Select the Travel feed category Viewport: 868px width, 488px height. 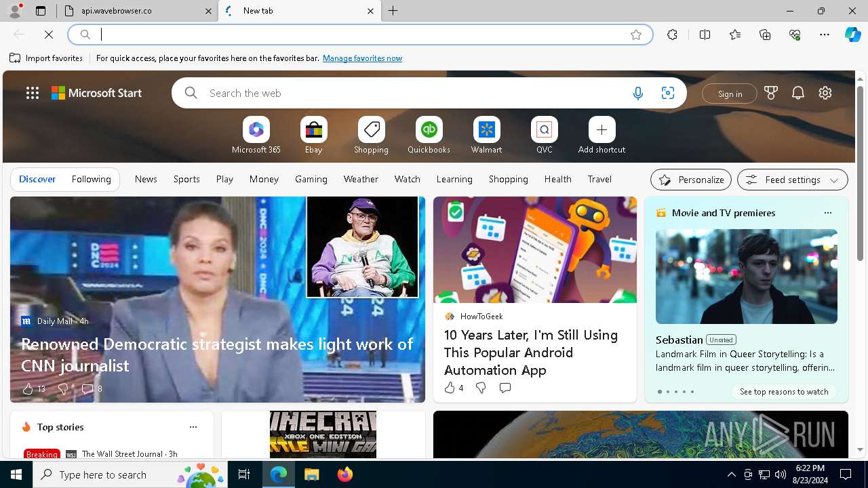click(599, 179)
